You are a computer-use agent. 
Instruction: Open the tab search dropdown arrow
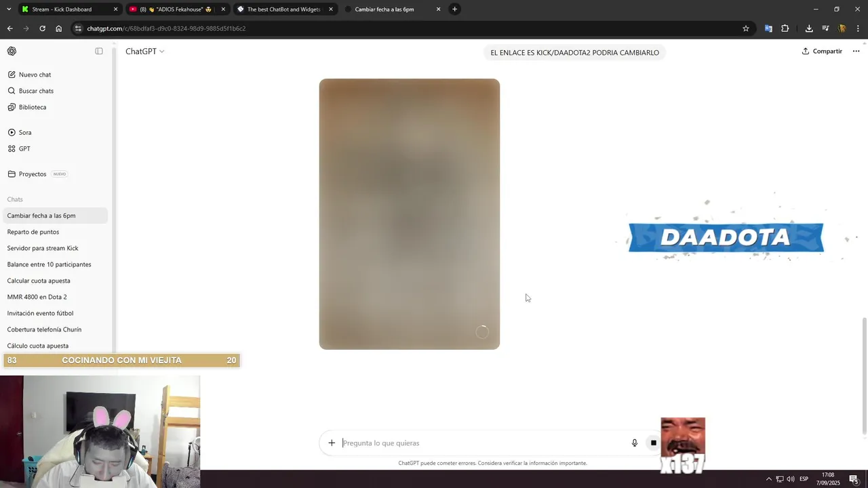coord(8,9)
